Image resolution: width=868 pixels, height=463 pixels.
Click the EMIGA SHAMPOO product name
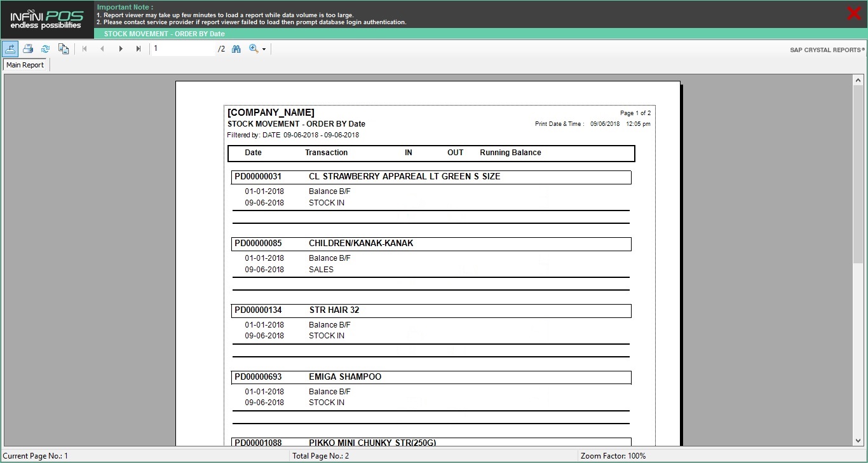pyautogui.click(x=345, y=377)
